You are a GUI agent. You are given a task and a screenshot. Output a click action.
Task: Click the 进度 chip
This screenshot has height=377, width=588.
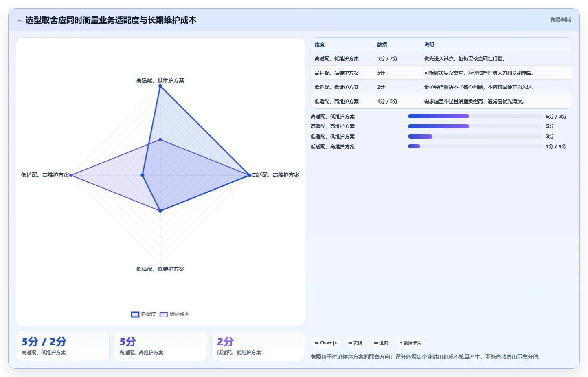pos(381,343)
